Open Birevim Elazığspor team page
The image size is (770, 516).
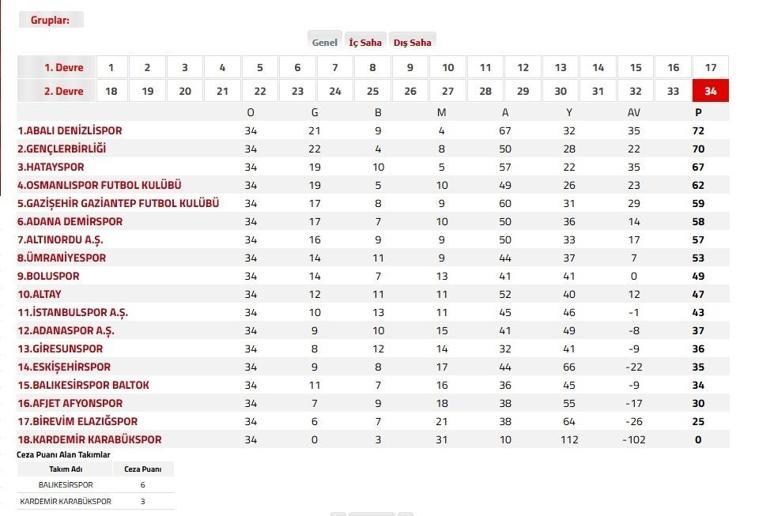pos(78,421)
